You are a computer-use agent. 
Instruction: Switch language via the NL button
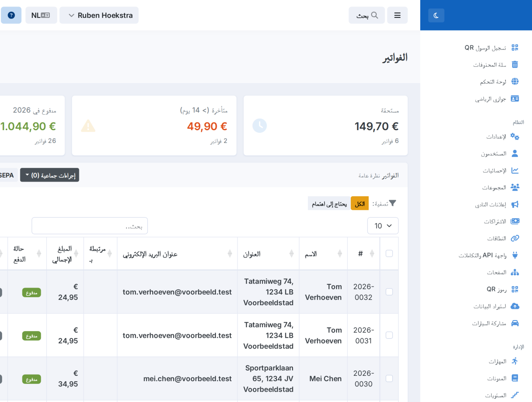click(x=41, y=15)
